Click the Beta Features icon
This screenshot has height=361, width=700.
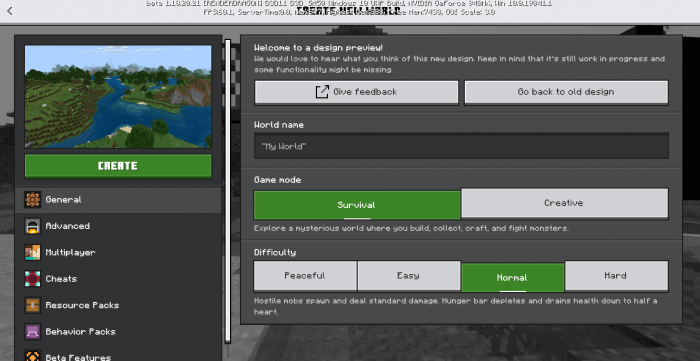(33, 356)
